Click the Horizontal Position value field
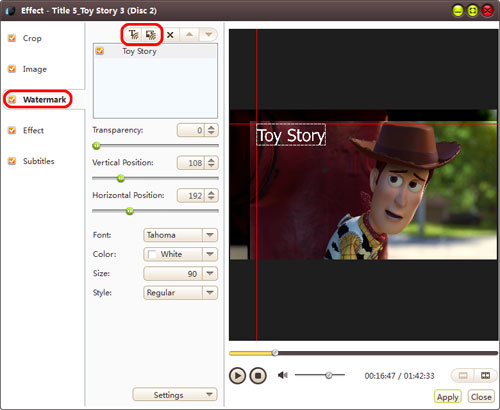The width and height of the screenshot is (500, 410). (191, 195)
